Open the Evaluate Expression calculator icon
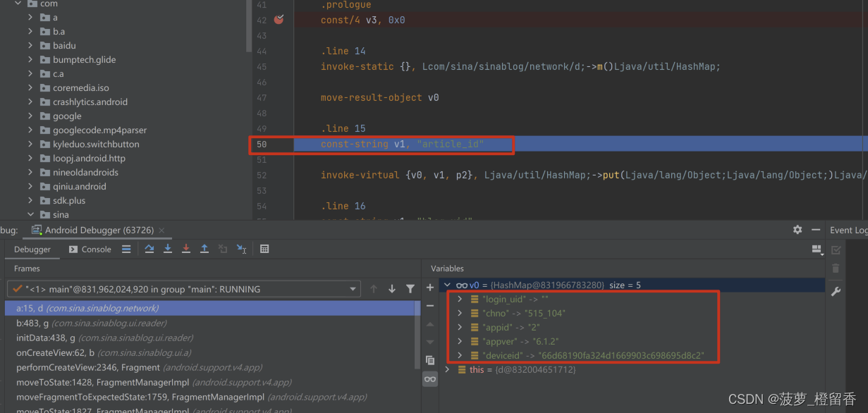Viewport: 868px width, 413px height. point(264,249)
